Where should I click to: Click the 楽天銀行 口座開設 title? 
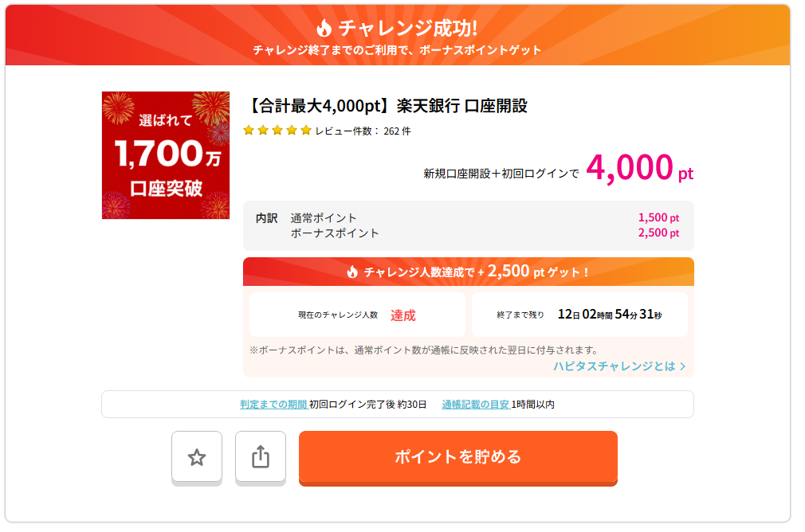pyautogui.click(x=388, y=106)
